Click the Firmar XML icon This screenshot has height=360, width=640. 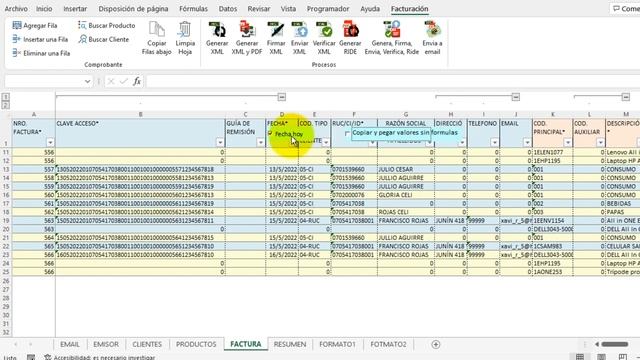[276, 29]
